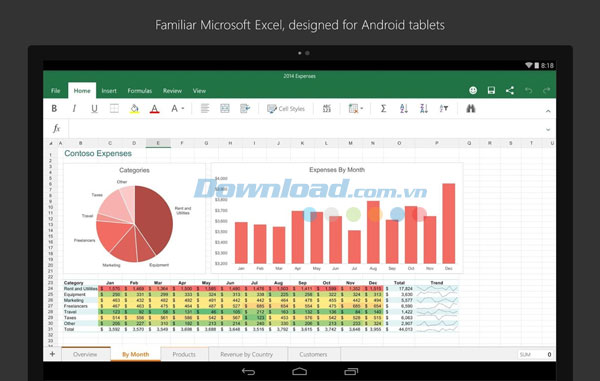Click into the formula bar field
Screen dimensions: 600x381
coord(305,129)
